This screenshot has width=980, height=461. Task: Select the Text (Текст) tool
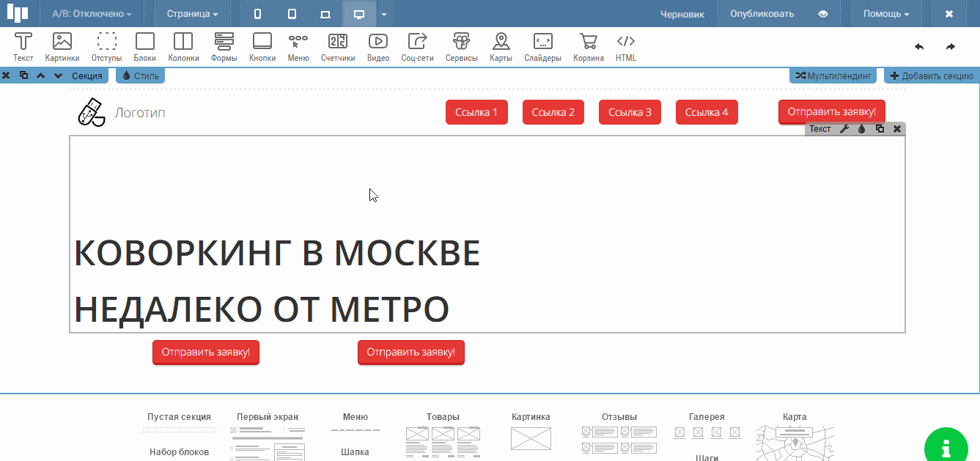tap(23, 47)
